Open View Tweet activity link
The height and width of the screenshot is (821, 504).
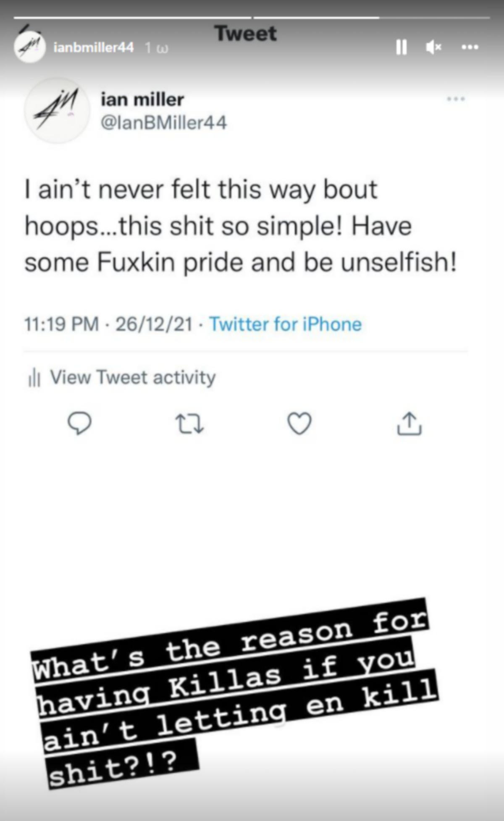[132, 377]
